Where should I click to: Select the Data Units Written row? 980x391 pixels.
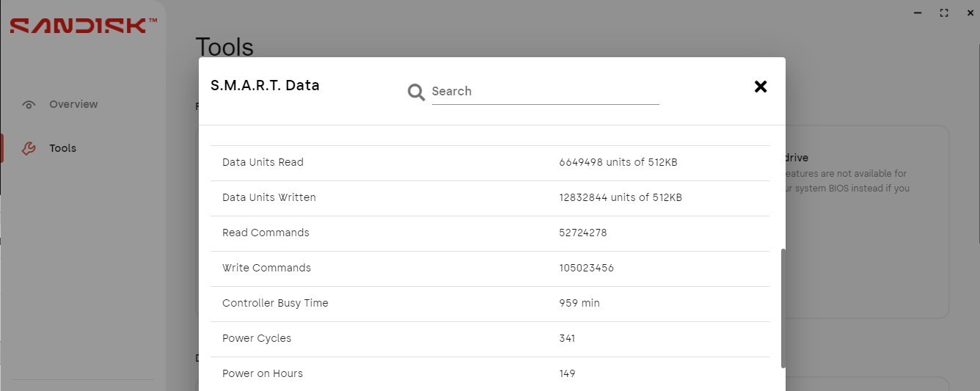click(x=490, y=198)
